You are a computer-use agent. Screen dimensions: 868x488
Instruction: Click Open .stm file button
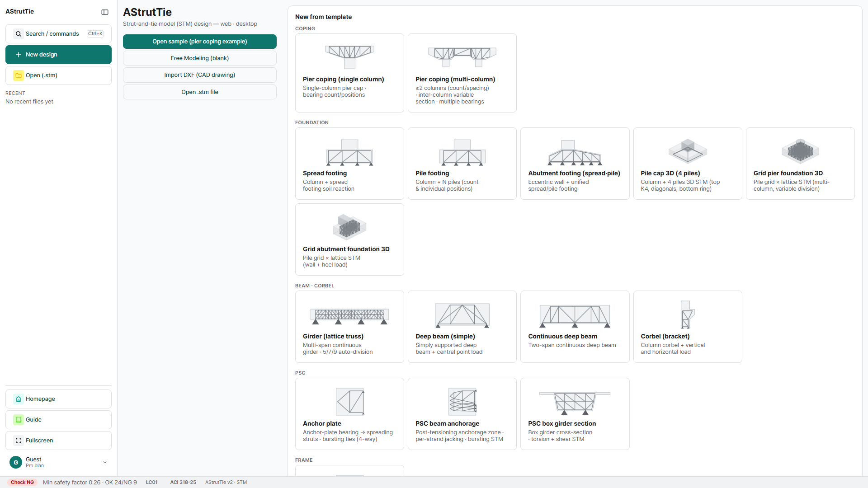click(x=200, y=92)
